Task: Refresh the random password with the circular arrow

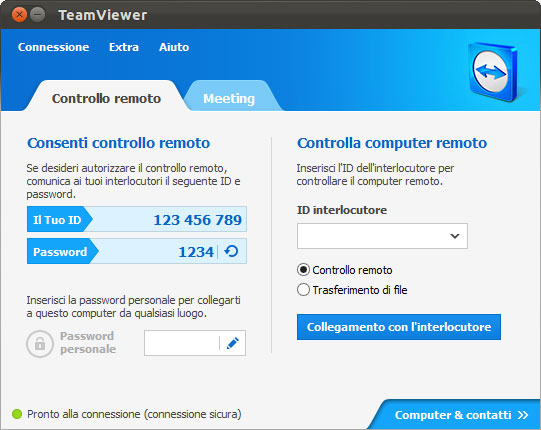Action: (x=231, y=251)
